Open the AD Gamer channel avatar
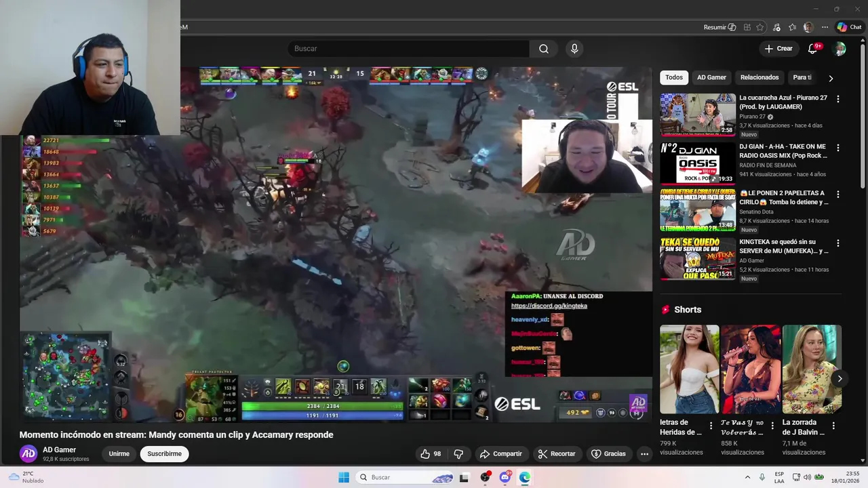 tap(28, 453)
